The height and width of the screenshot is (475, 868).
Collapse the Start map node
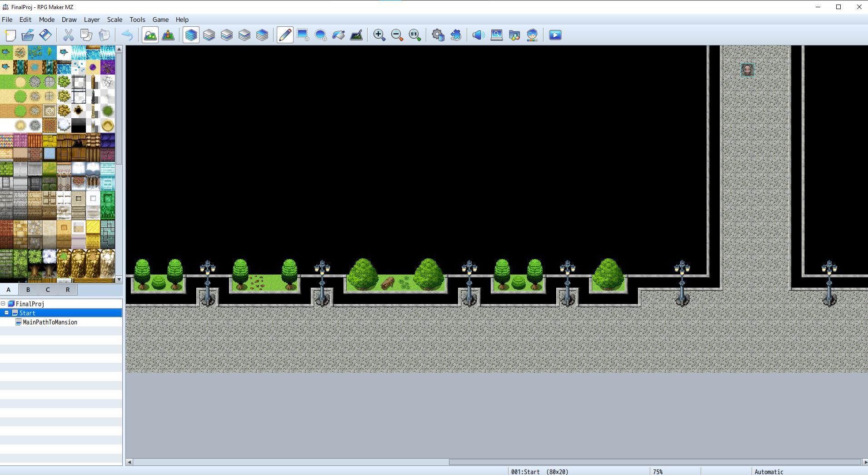(7, 313)
